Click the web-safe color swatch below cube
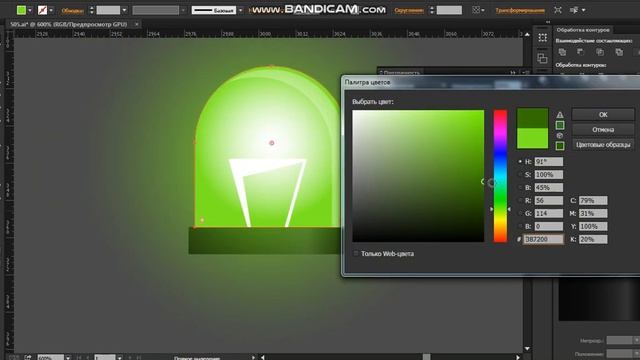Image resolution: width=640 pixels, height=360 pixels. 560,145
